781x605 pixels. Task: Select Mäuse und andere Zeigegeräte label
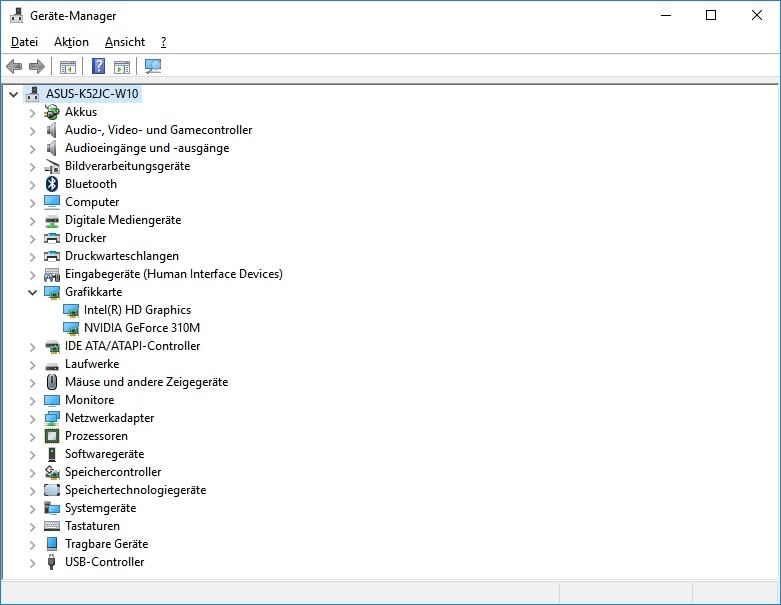(146, 381)
